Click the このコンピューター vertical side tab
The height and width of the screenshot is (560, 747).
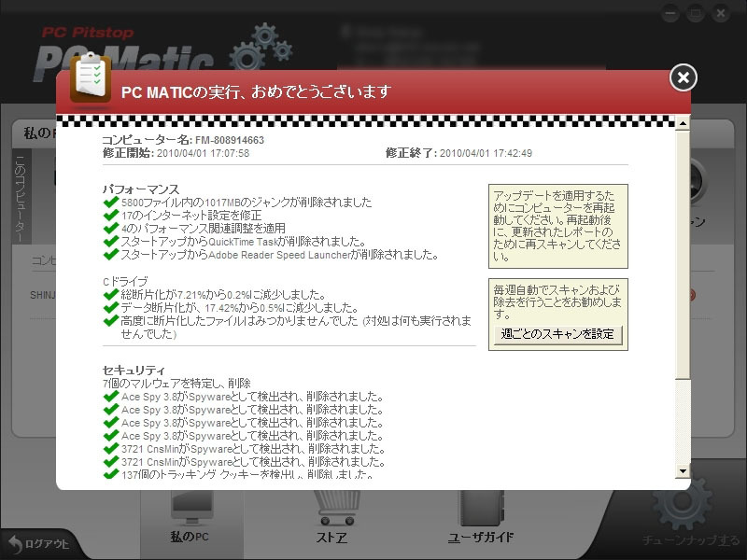(21, 197)
